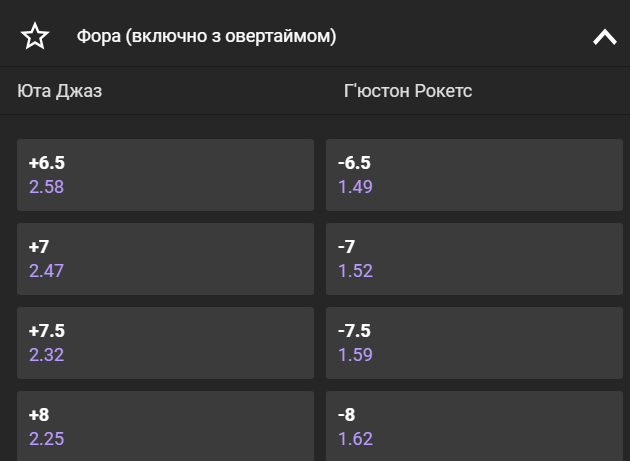
Task: Add -8 handicap to bet slip
Action: [x=475, y=426]
